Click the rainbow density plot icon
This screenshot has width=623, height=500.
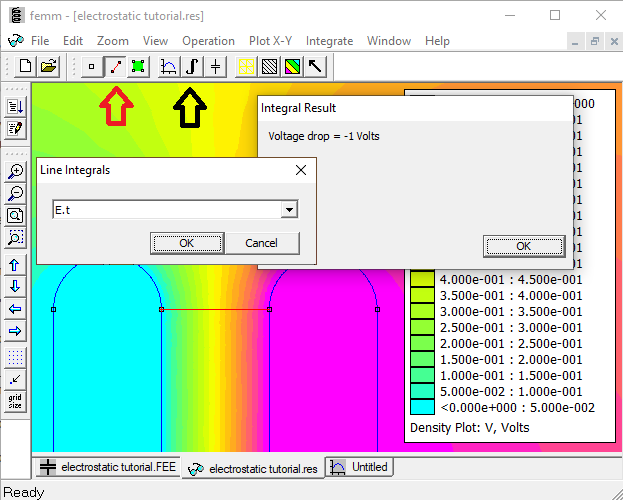[291, 67]
